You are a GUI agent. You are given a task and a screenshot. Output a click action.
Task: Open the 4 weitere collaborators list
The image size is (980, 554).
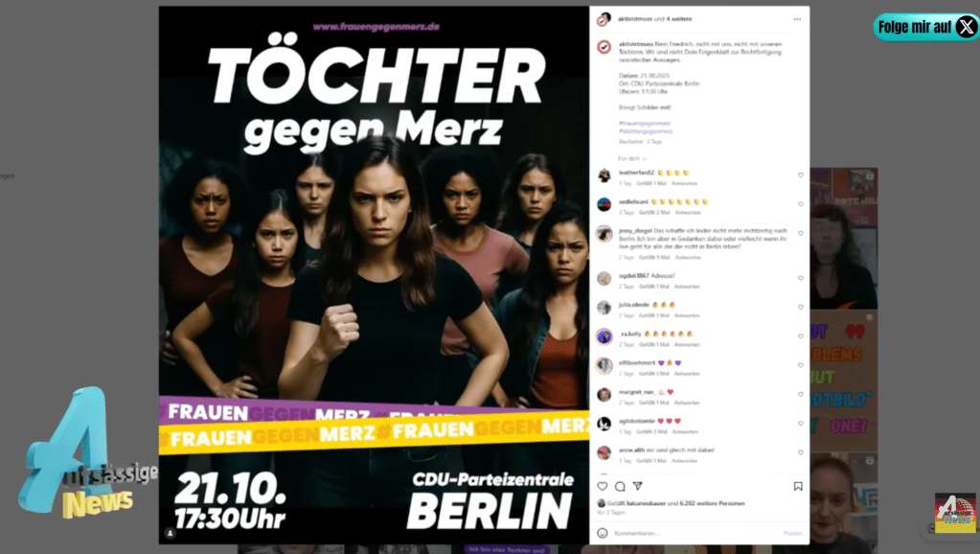(679, 19)
